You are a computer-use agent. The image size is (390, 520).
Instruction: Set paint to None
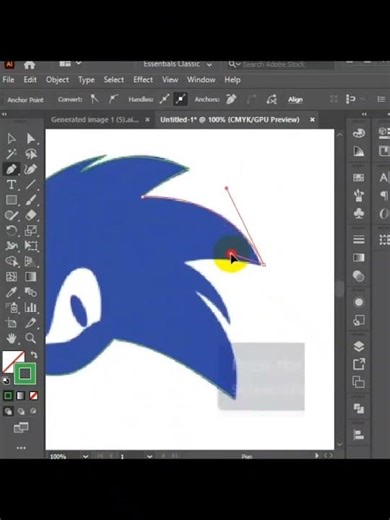(x=33, y=396)
